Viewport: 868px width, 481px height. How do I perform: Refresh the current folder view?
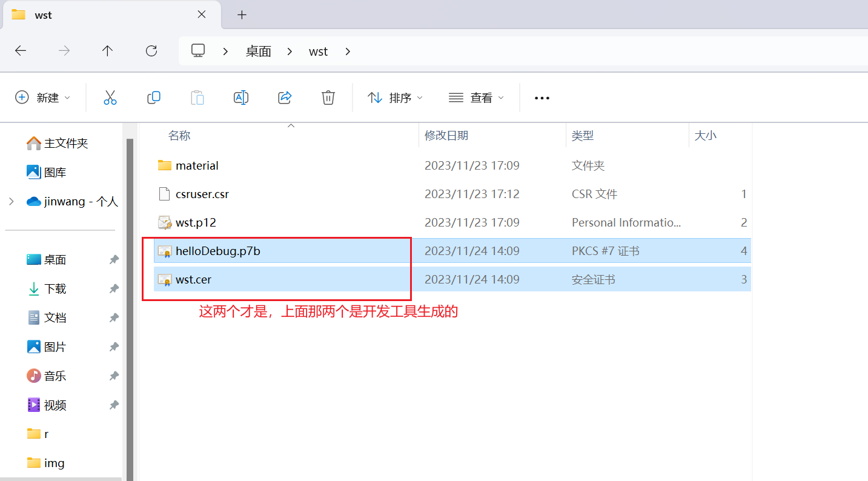(151, 51)
